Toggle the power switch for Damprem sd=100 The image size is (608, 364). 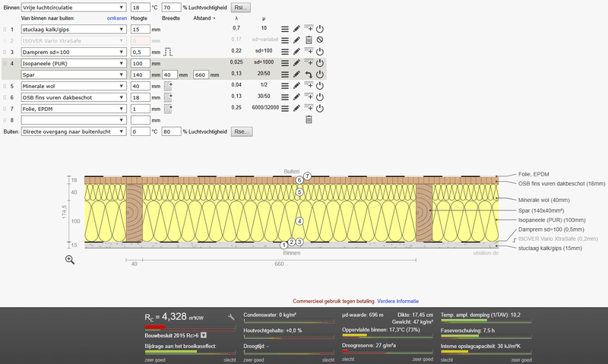click(x=320, y=52)
